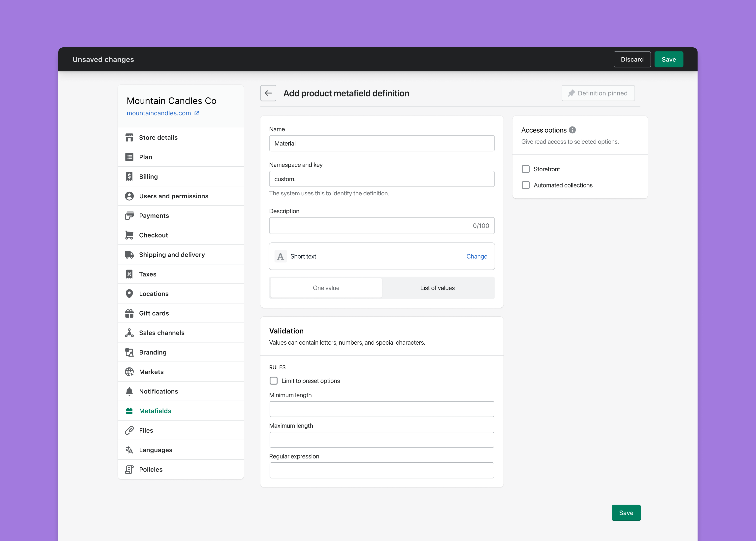Screen dimensions: 756x541
Task: Click the green Metafields icon
Action: click(x=129, y=411)
